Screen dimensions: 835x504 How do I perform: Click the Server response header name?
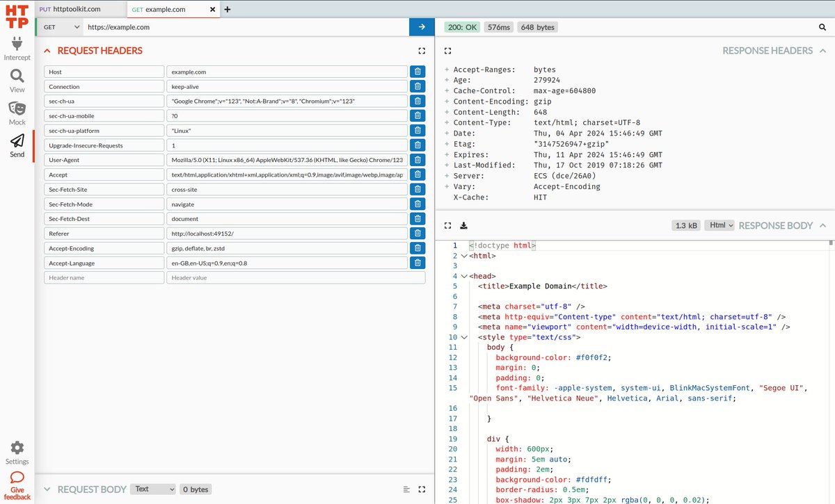(468, 176)
